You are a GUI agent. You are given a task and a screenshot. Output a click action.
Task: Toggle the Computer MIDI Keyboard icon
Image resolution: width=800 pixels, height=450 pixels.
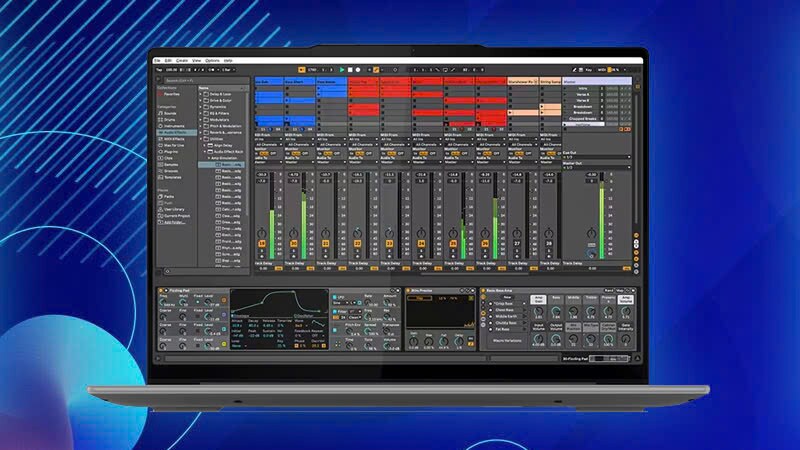point(581,70)
